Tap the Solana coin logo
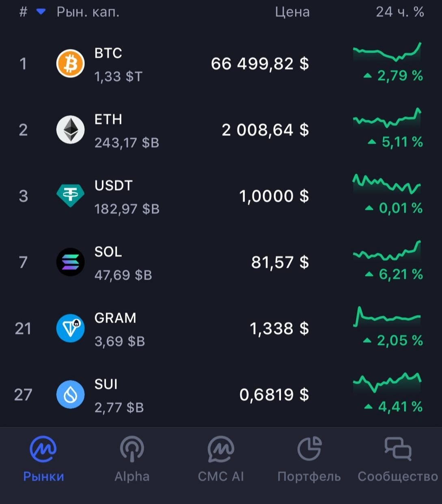This screenshot has height=504, width=442. [70, 262]
